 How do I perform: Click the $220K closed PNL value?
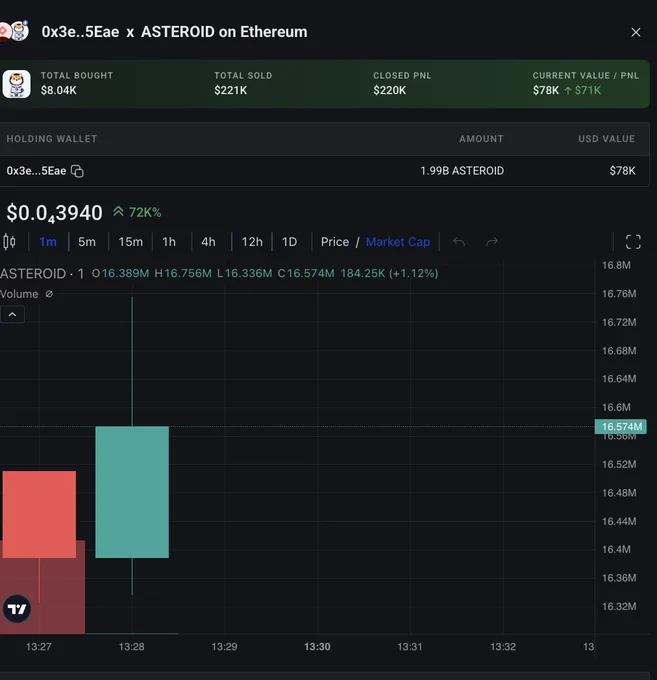point(389,90)
